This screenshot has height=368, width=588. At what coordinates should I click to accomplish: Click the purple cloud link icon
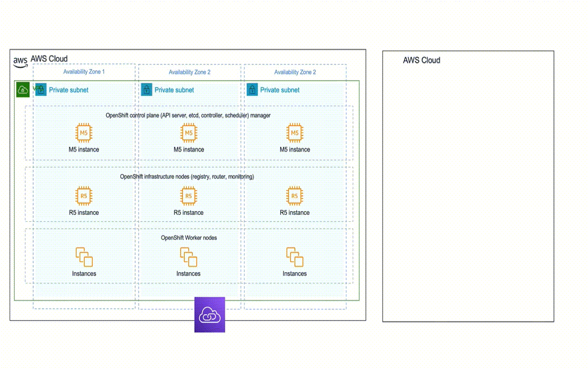click(x=209, y=315)
